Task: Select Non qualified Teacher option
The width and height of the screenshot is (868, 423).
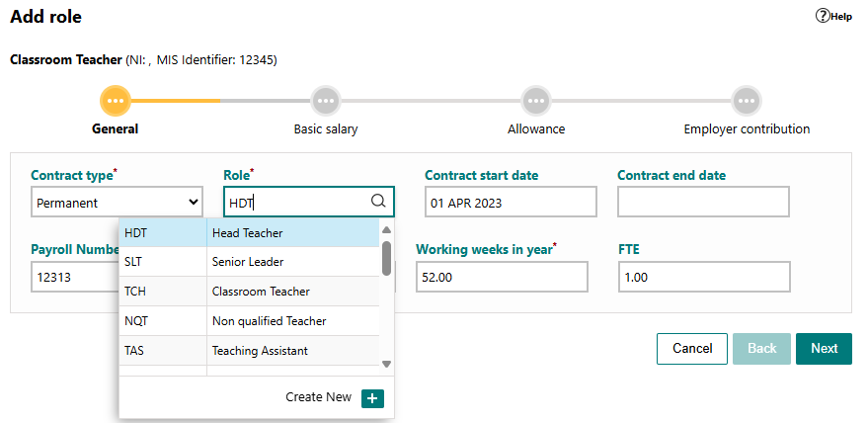Action: (x=249, y=320)
